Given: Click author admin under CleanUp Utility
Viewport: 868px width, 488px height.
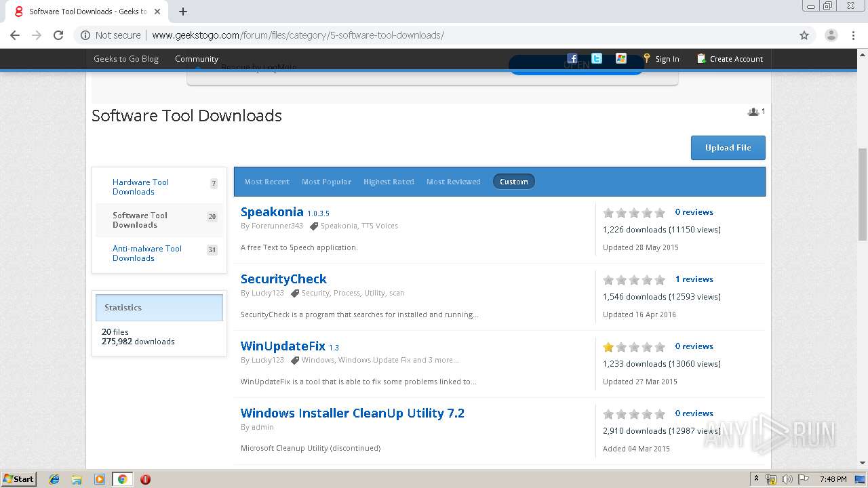Looking at the screenshot, I should click(x=262, y=427).
